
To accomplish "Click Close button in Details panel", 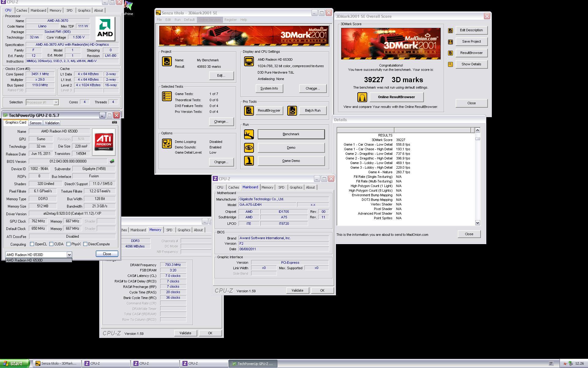I will click(x=469, y=234).
